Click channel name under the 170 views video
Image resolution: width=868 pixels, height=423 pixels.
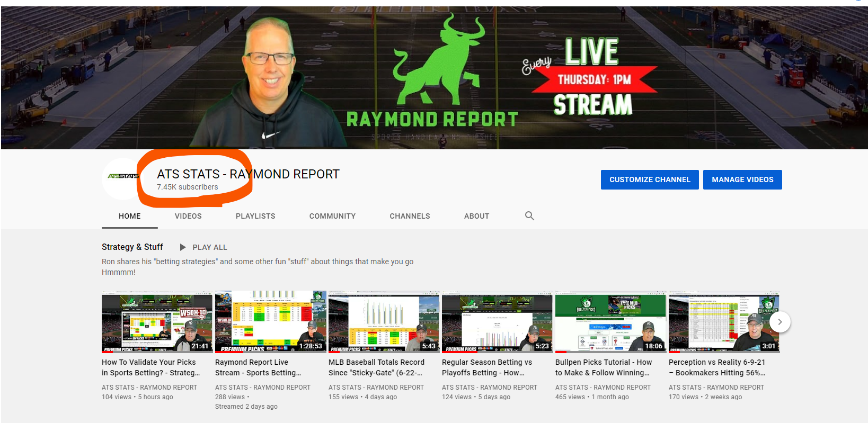[716, 388]
